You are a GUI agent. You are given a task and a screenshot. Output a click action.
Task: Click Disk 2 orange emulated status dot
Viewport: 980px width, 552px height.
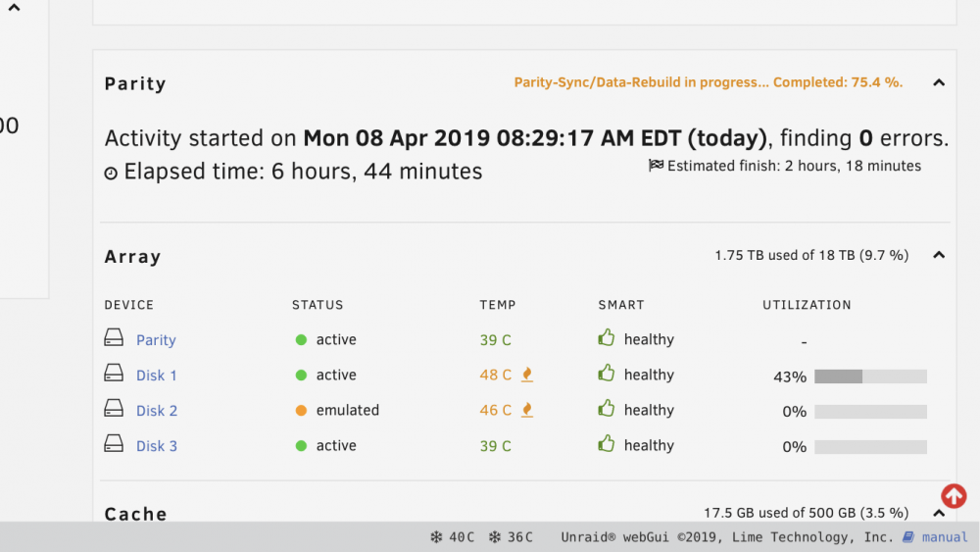point(301,411)
